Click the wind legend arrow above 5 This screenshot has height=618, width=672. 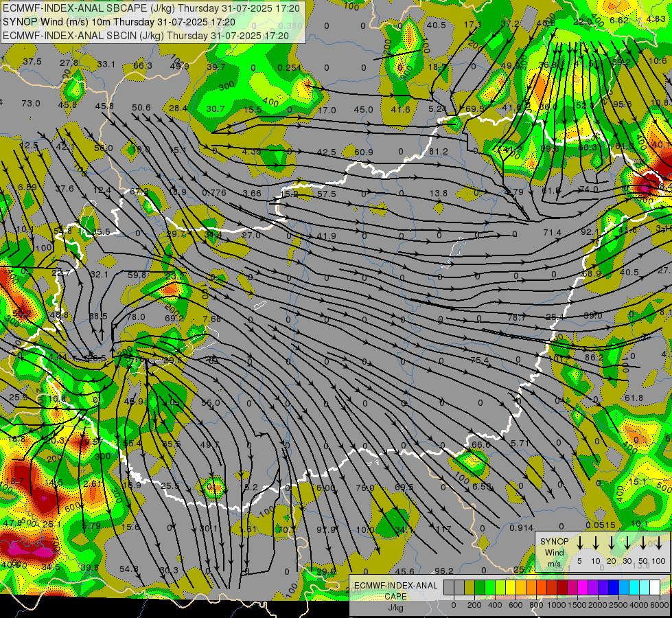579,543
